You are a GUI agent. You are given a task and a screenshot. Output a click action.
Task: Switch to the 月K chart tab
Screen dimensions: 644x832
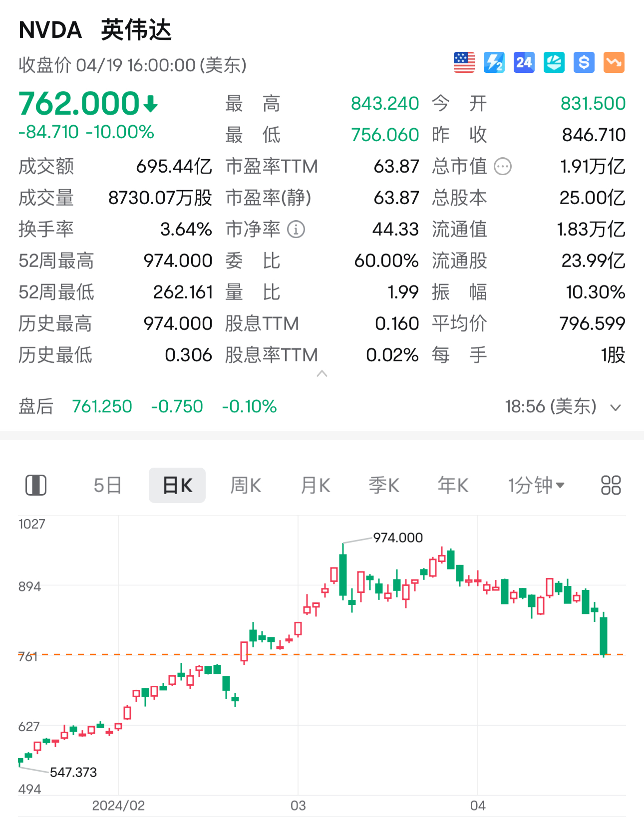(316, 485)
